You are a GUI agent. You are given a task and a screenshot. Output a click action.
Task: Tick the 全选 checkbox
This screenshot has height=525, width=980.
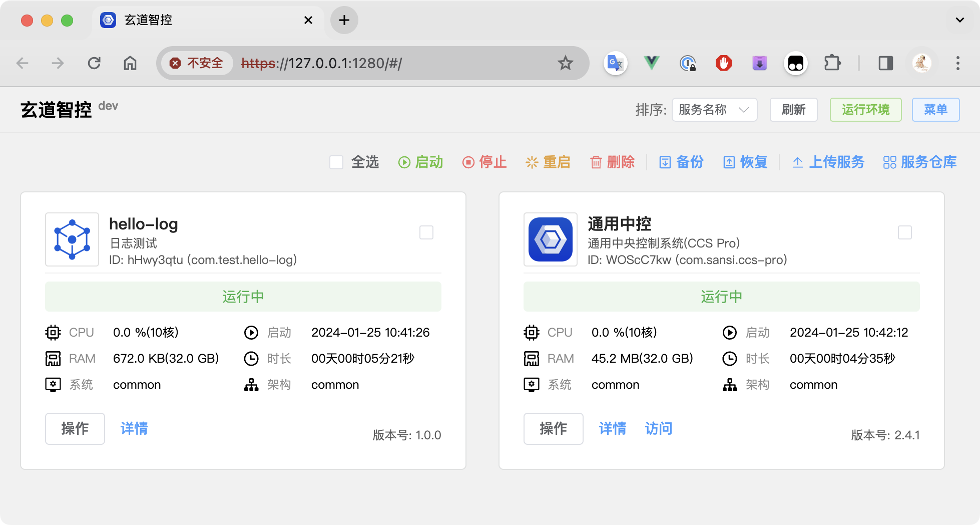[x=336, y=162]
